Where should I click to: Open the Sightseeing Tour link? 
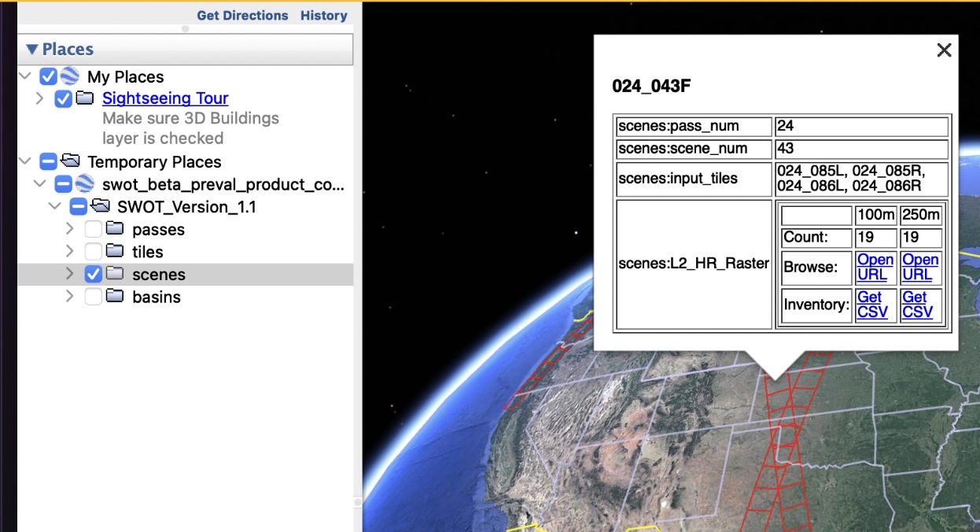pyautogui.click(x=165, y=98)
